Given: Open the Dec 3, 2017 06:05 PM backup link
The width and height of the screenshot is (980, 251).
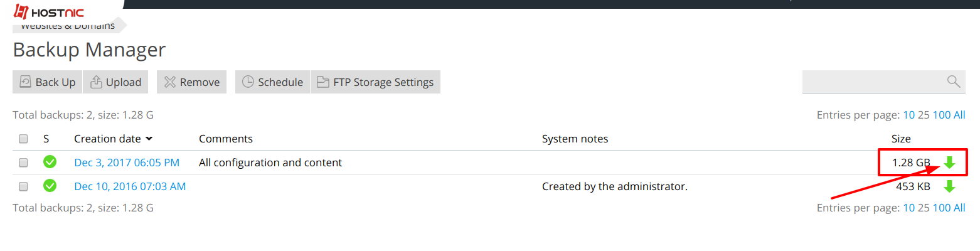Looking at the screenshot, I should coord(127,163).
